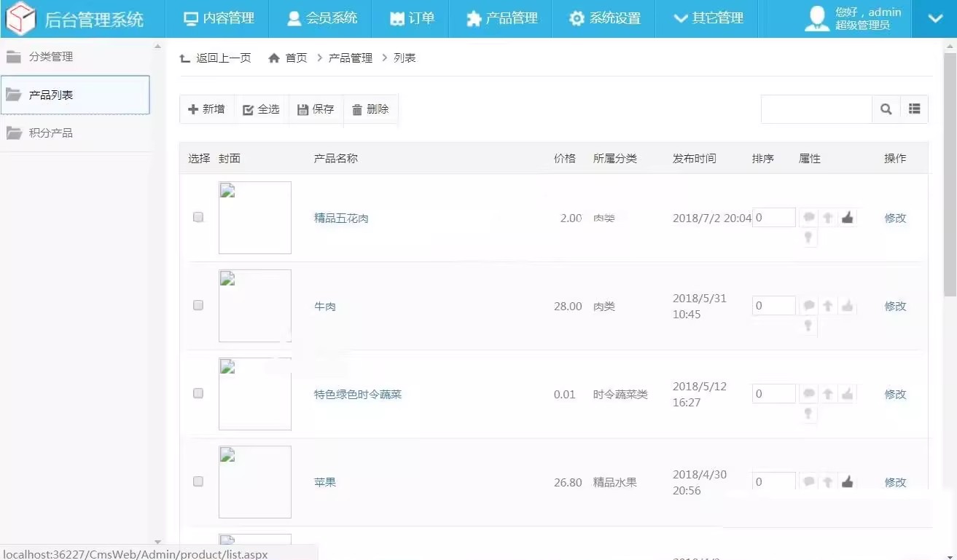This screenshot has height=560, width=957.
Task: Select 积分产品 in the sidebar
Action: coord(75,133)
